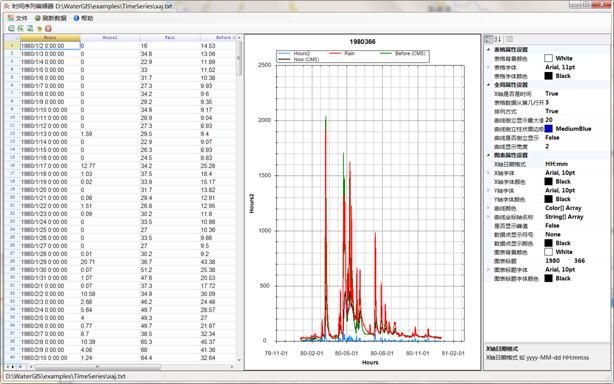614x384 pixels.
Task: Click the 是否显示峰值 False value
Action: point(552,226)
